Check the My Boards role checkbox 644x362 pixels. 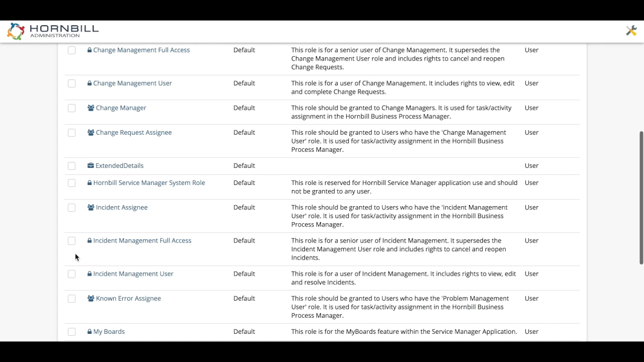tap(71, 332)
